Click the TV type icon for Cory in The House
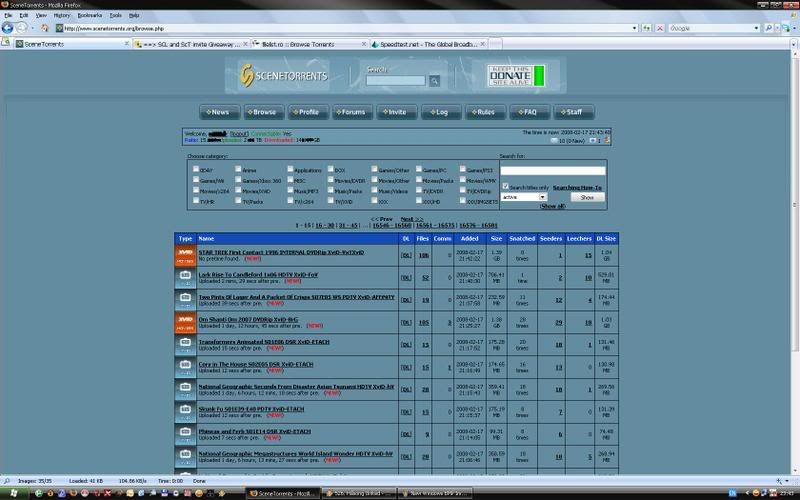Viewport: 800px width, 500px height. 185,367
